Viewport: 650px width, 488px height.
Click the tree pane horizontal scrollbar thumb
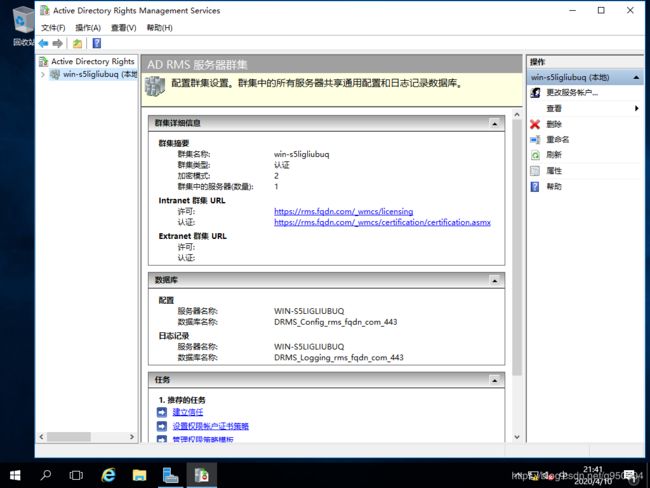68,437
